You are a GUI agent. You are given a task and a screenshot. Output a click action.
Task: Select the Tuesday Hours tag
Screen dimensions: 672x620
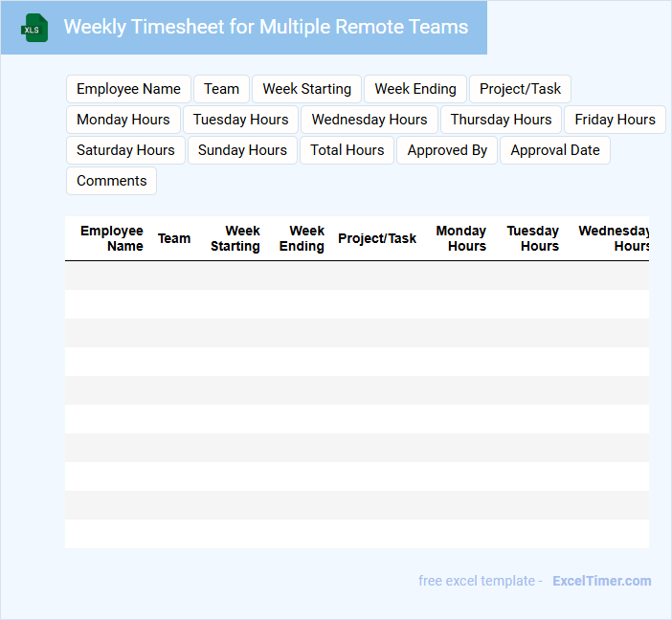coord(240,120)
